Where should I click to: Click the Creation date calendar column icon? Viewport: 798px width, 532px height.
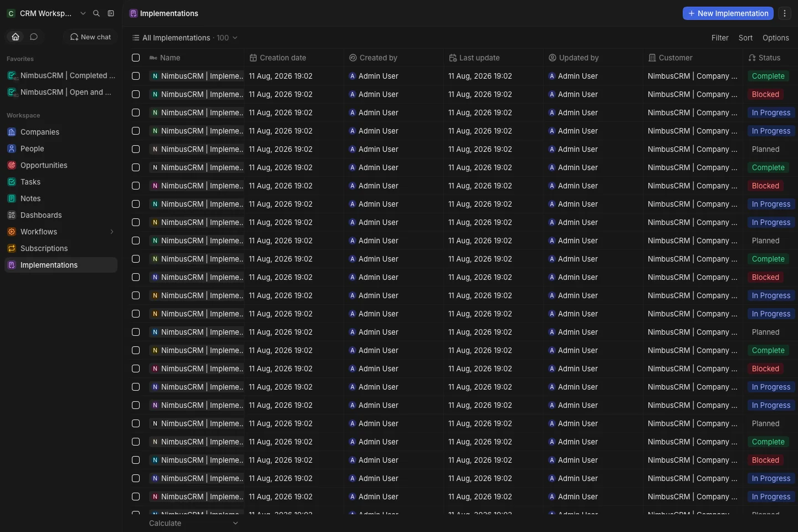pyautogui.click(x=253, y=58)
